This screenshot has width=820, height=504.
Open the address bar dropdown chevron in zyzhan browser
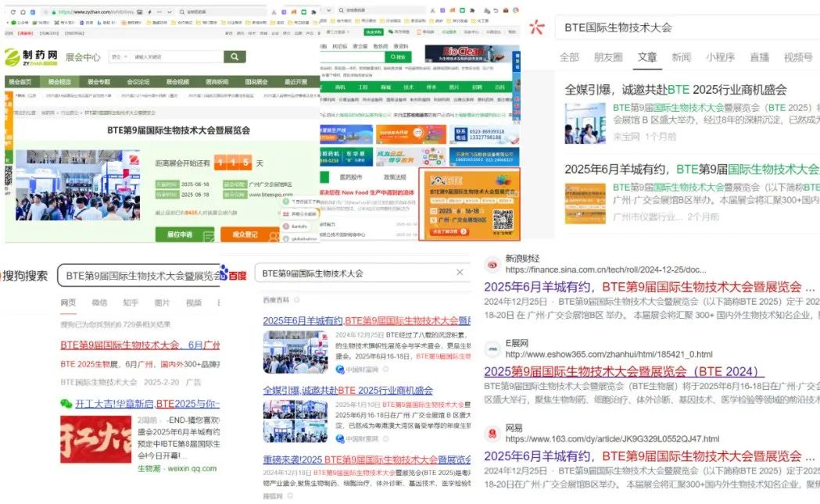click(170, 12)
